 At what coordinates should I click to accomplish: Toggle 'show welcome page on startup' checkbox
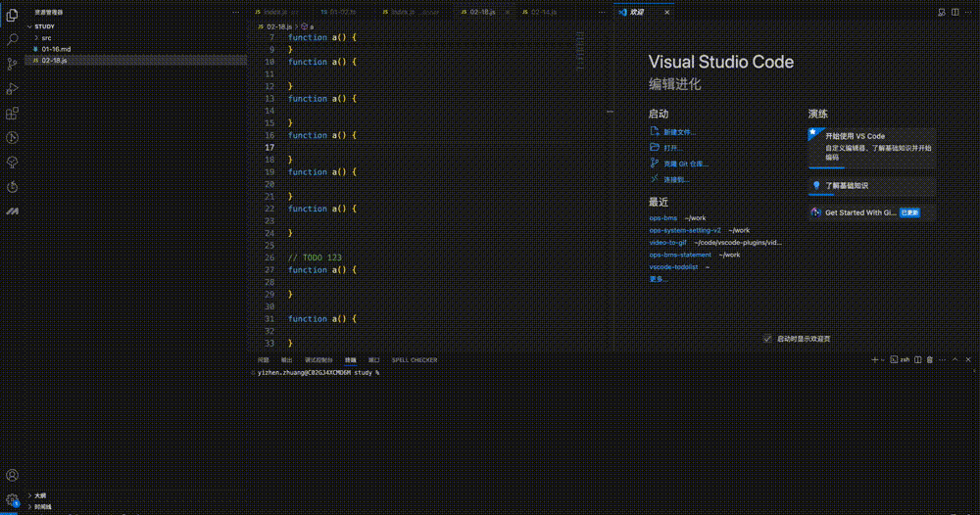tap(767, 339)
